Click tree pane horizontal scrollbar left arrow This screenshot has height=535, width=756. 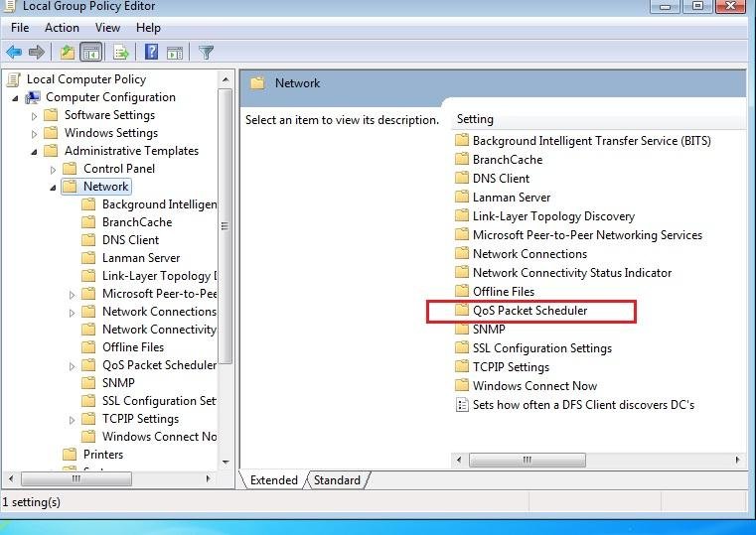click(11, 478)
